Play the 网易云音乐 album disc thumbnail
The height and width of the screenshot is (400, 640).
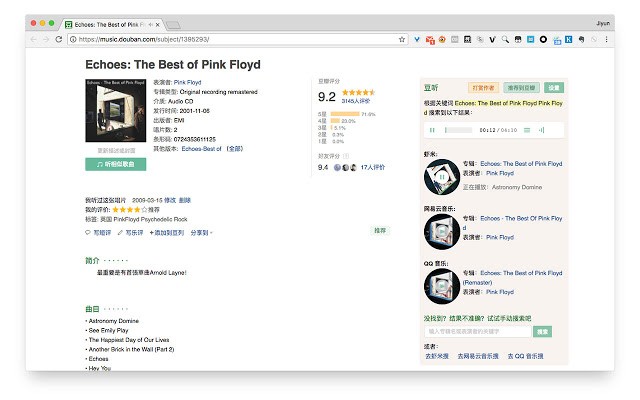[x=441, y=229]
